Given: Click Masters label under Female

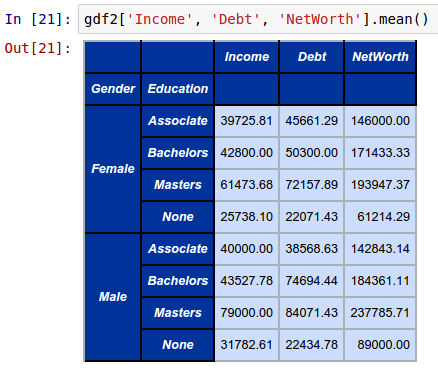Looking at the screenshot, I should coord(178,185).
